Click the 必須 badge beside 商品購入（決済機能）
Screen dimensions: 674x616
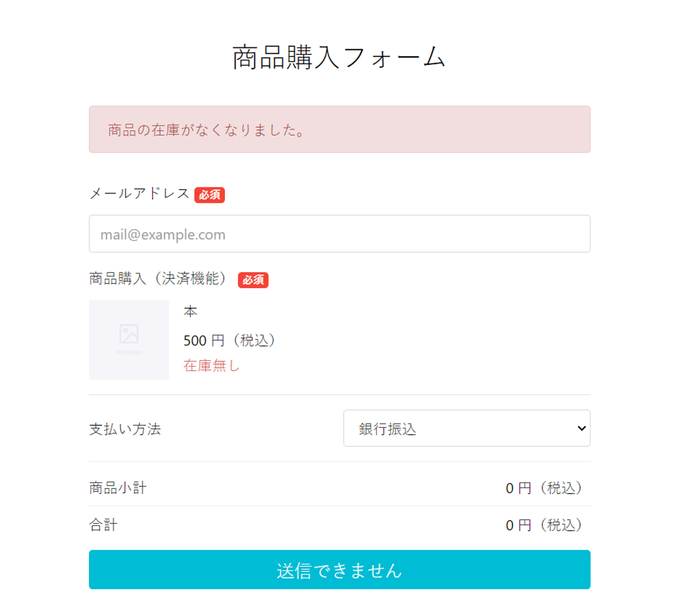click(x=253, y=280)
